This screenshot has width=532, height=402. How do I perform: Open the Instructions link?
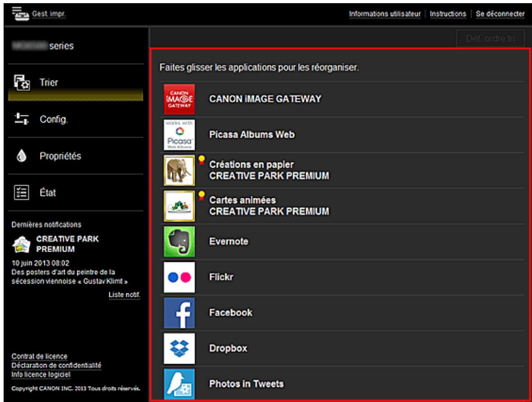pyautogui.click(x=448, y=14)
